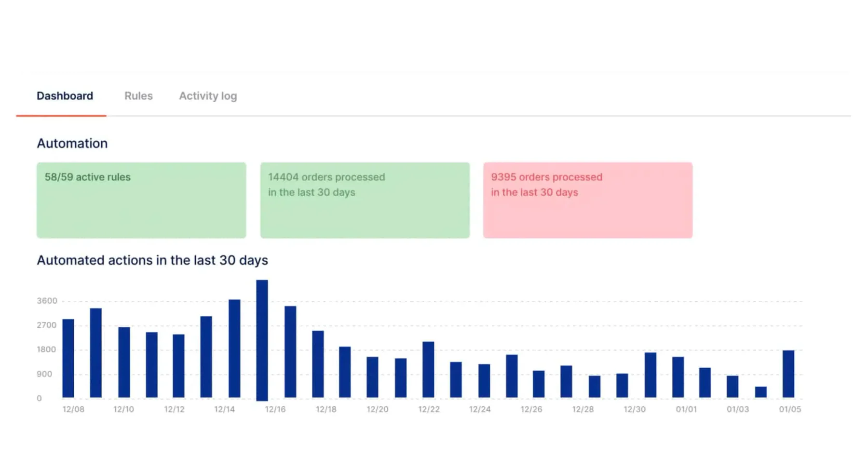Click the 12/16 date axis label
Image resolution: width=868 pixels, height=470 pixels.
coord(275,409)
